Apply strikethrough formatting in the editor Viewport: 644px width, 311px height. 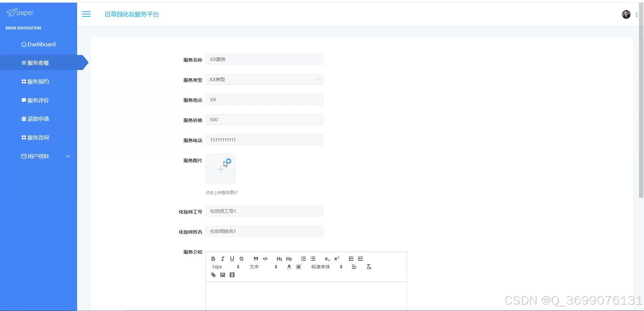coord(241,258)
